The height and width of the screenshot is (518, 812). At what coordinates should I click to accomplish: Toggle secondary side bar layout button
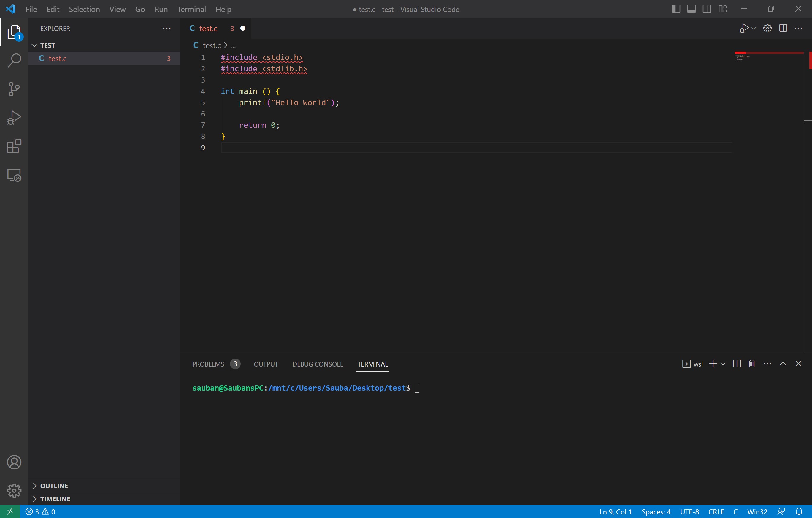tap(707, 9)
